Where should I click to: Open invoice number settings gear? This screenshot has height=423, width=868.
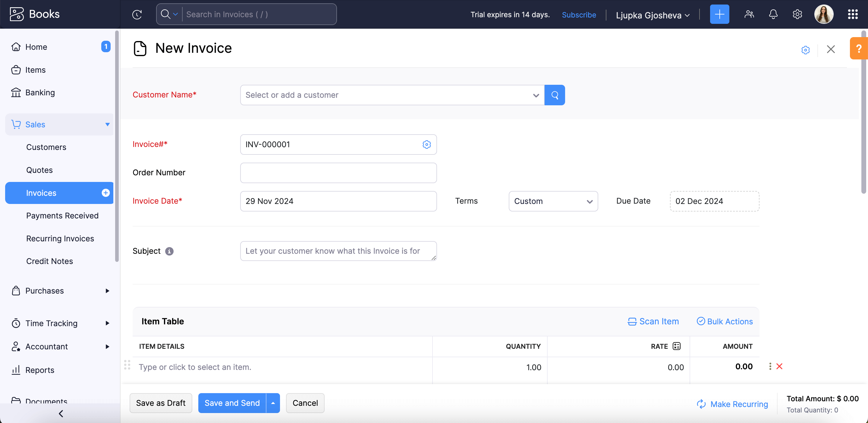pyautogui.click(x=426, y=145)
